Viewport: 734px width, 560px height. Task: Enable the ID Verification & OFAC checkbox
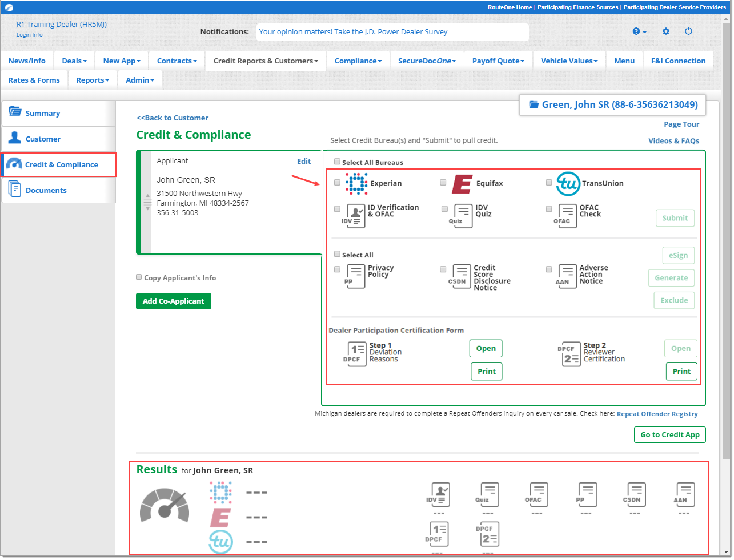tap(337, 209)
